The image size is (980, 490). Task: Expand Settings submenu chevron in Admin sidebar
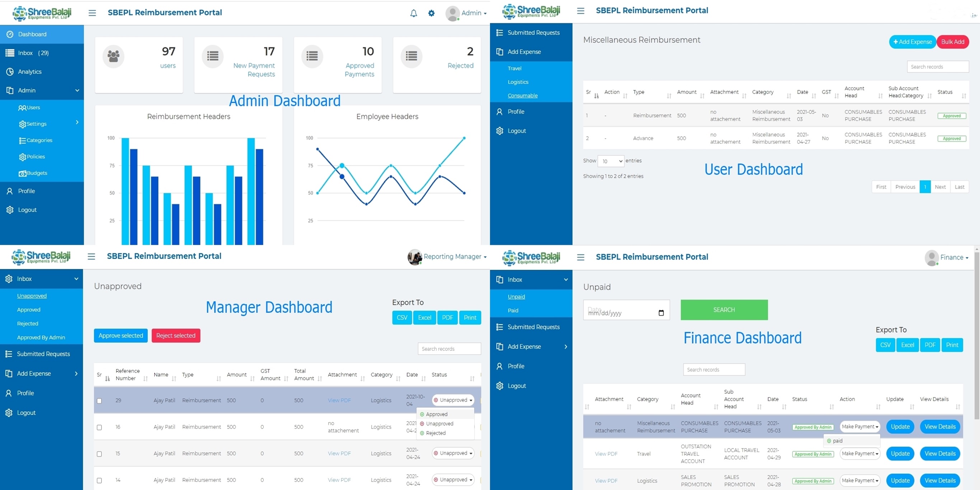tap(77, 123)
